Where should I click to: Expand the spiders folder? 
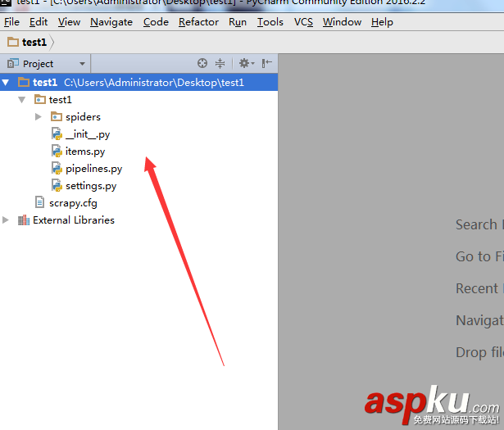39,117
